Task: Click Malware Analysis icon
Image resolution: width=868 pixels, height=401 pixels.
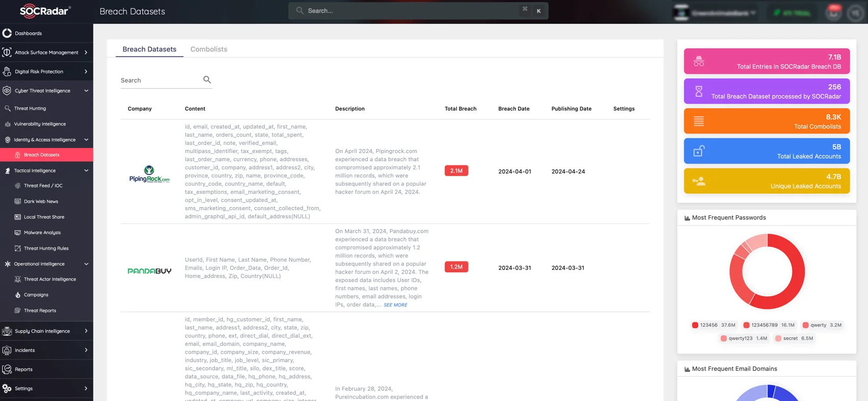Action: tap(18, 233)
